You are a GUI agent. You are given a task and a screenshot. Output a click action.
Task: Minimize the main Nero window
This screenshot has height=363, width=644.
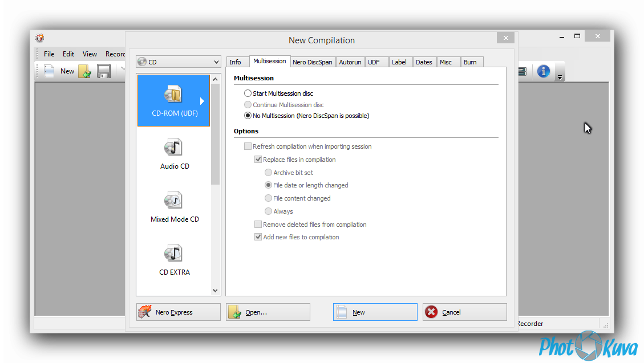coord(561,37)
